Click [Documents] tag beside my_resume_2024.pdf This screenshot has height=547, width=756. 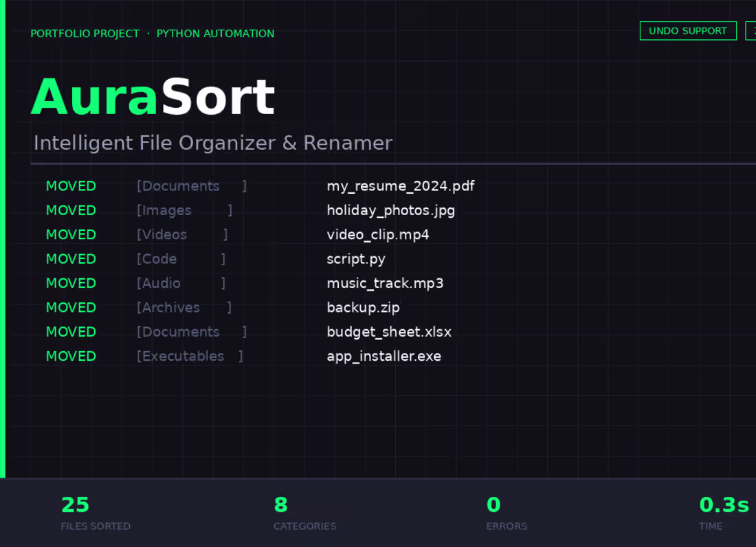click(x=192, y=186)
